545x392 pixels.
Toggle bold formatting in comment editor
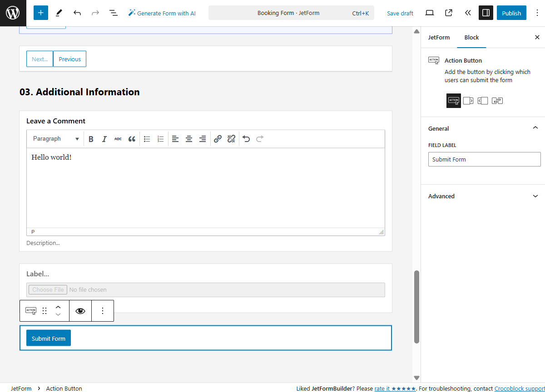click(91, 139)
